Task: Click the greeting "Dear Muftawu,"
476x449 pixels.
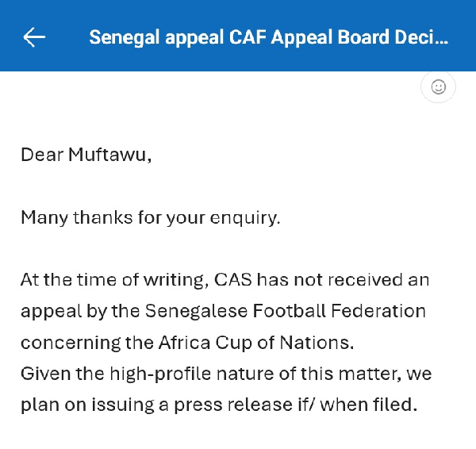Action: pyautogui.click(x=86, y=154)
